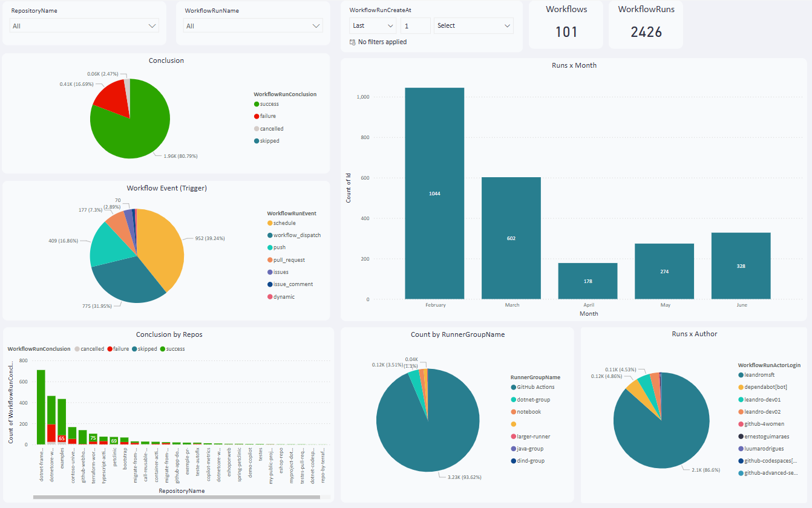Expand the 'Last' relative date dropdown
The height and width of the screenshot is (508, 812).
[x=373, y=25]
